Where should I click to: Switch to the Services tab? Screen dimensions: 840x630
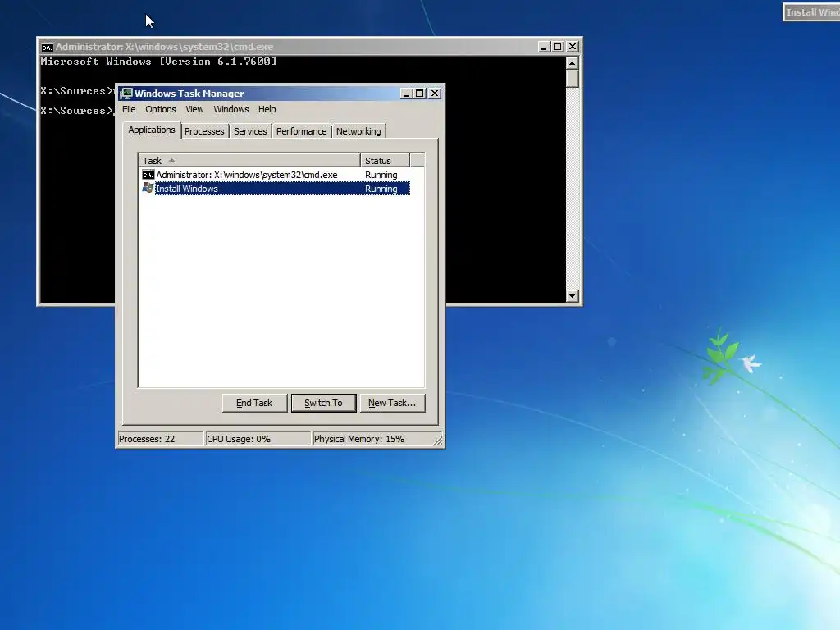(250, 131)
